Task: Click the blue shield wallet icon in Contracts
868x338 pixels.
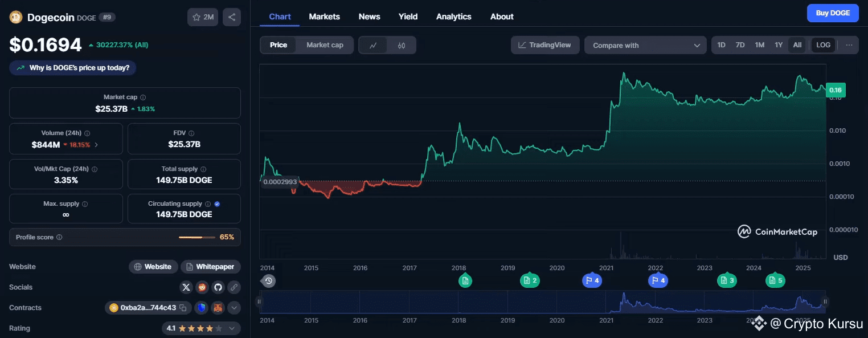Action: click(202, 308)
